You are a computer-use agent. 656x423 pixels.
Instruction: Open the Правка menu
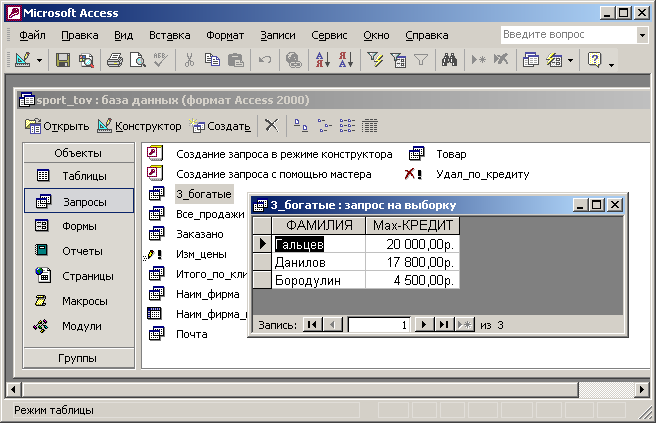(79, 36)
